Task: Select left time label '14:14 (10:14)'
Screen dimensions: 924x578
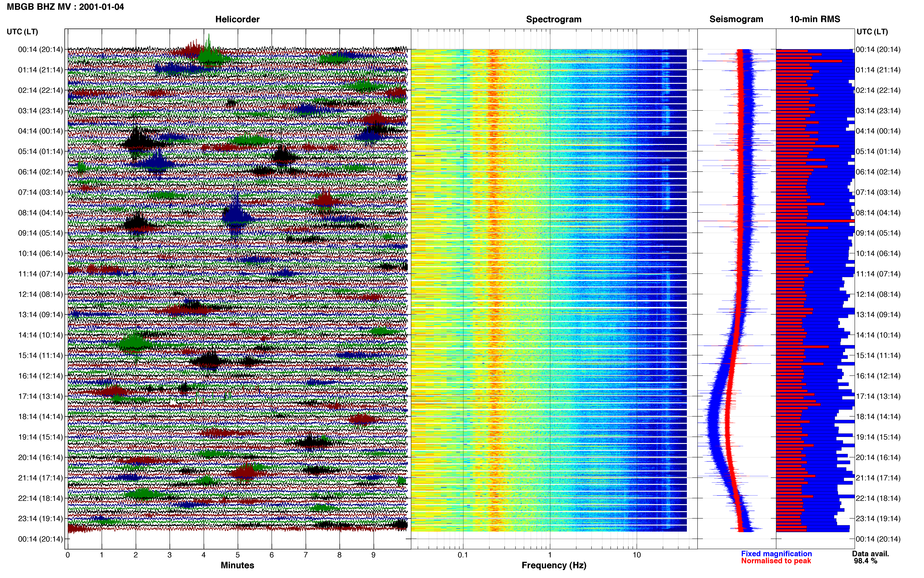Action: 41,335
